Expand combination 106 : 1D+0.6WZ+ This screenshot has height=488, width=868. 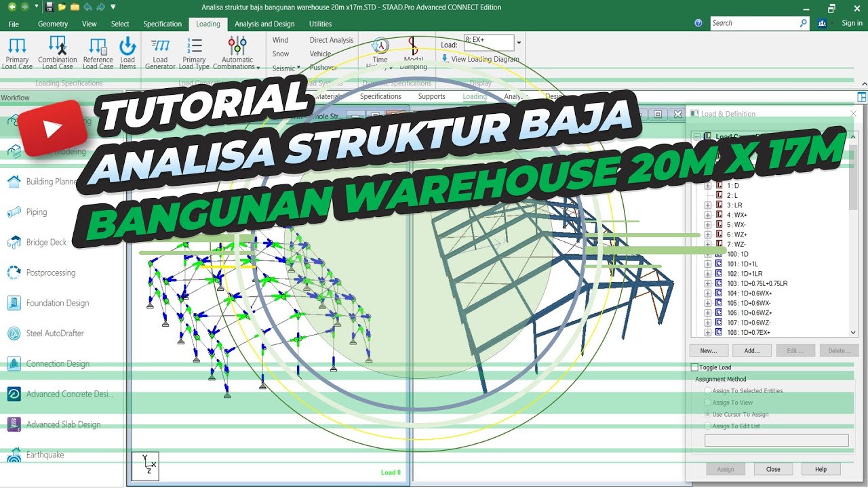[x=708, y=313]
